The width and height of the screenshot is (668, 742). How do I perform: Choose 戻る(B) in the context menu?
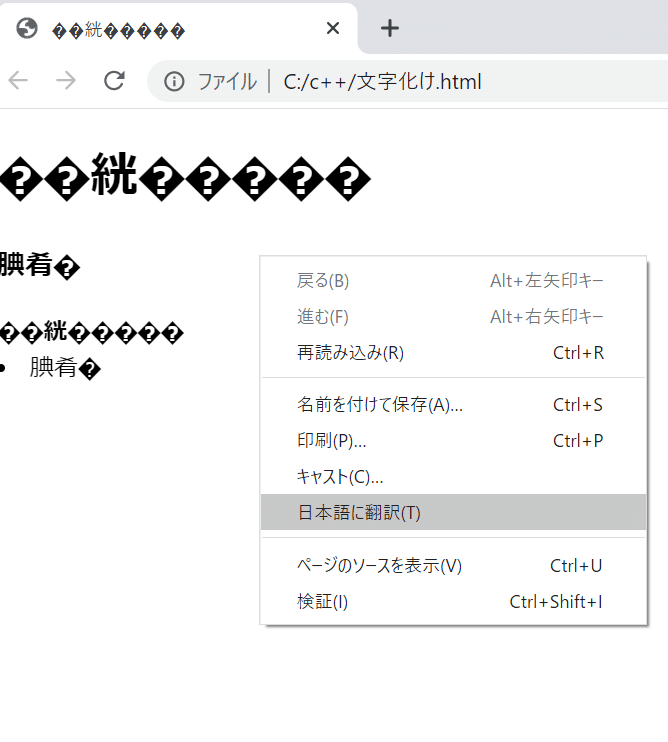[453, 281]
